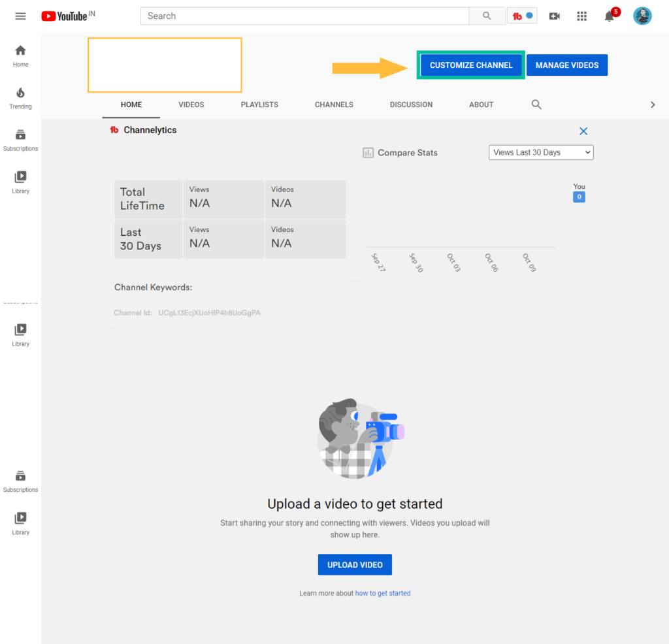Click the Last 30 Days Views cell
This screenshot has height=644, width=669.
pos(223,239)
